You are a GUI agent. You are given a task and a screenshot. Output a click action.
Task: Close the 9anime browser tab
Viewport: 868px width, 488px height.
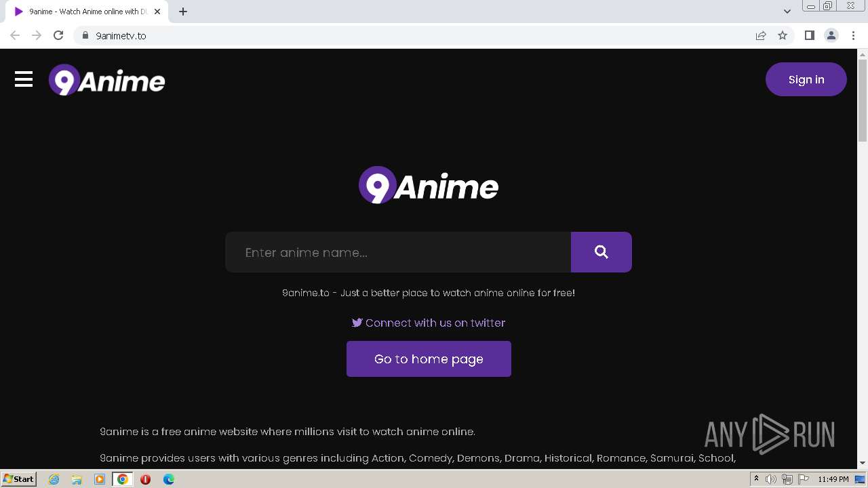click(157, 12)
